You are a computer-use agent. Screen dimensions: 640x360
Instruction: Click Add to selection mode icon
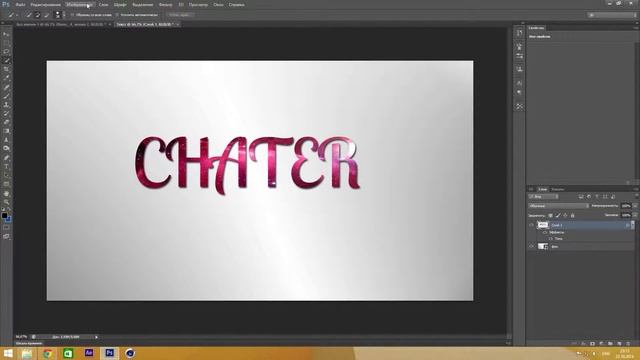point(38,15)
